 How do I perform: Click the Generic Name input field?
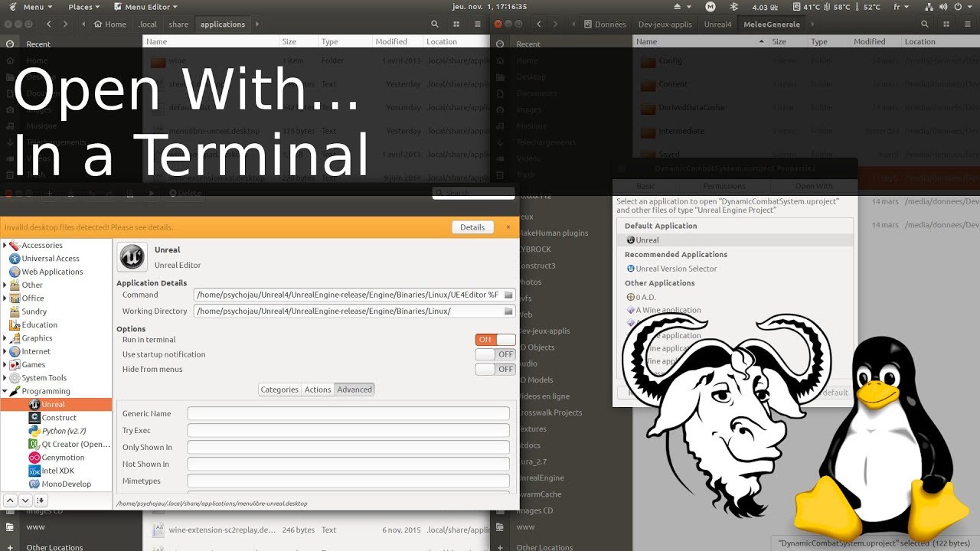pyautogui.click(x=348, y=413)
